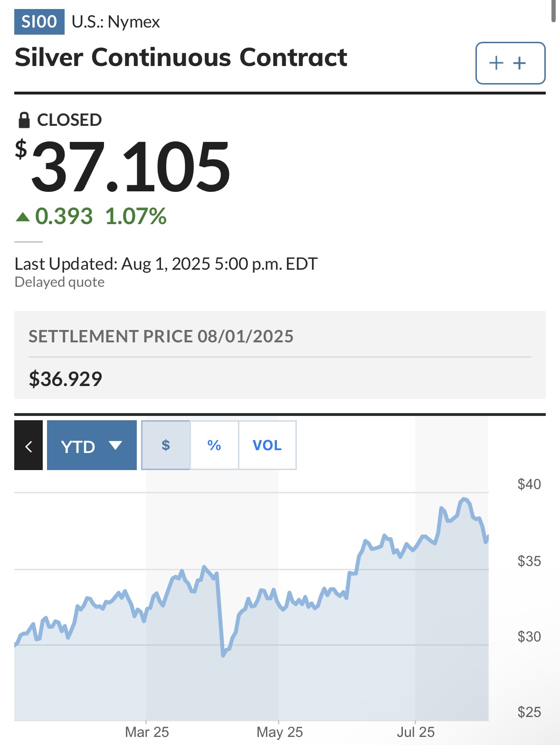
Task: Tap the green up-triangle change indicator
Action: point(22,217)
